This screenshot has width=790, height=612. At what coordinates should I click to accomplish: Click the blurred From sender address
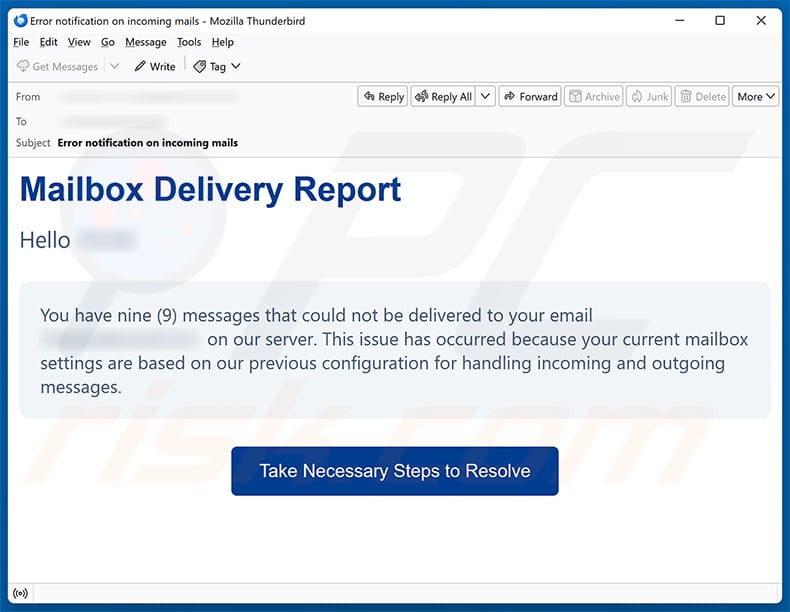[x=148, y=96]
